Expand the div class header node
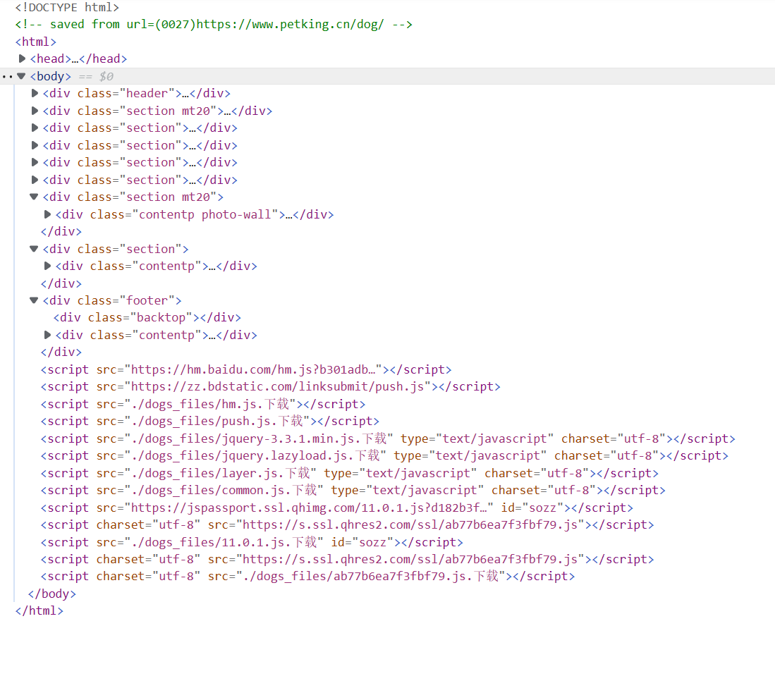The image size is (775, 700). pyautogui.click(x=35, y=93)
